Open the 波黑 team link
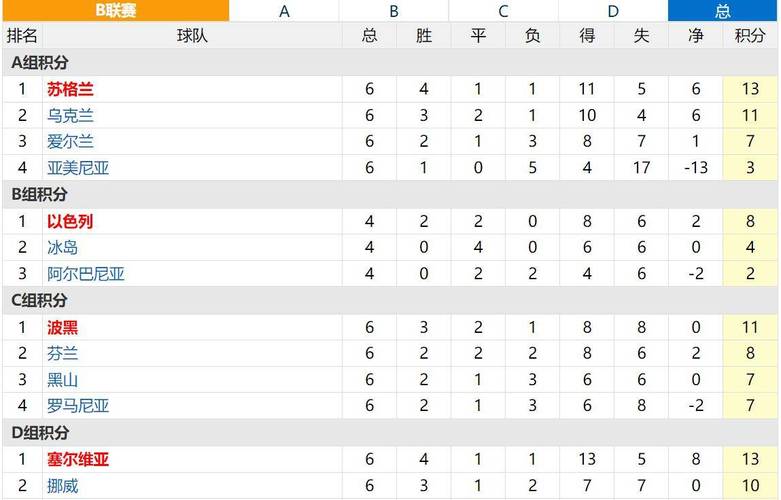The image size is (781, 500). (62, 327)
